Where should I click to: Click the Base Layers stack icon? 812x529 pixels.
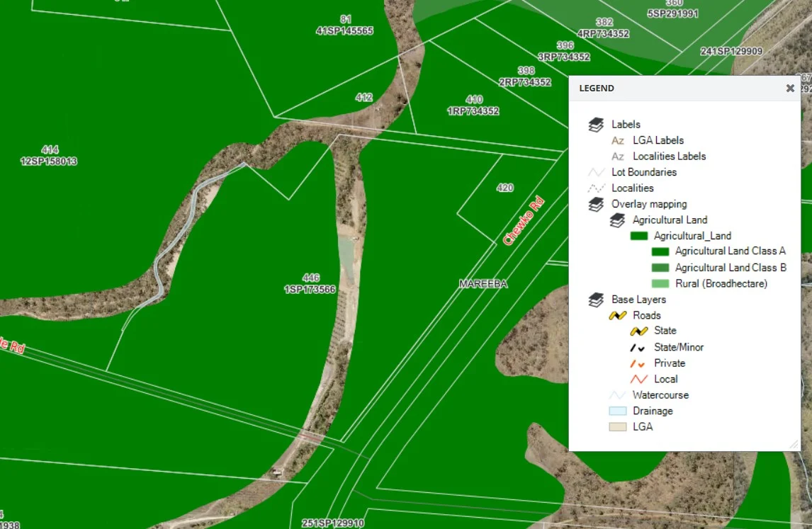click(596, 300)
